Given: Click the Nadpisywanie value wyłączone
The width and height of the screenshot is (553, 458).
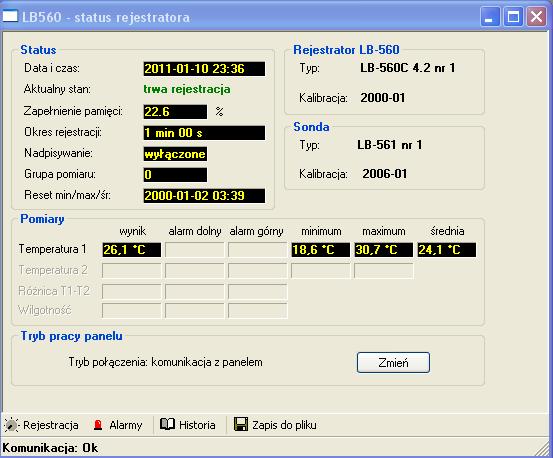Looking at the screenshot, I should click(x=175, y=154).
